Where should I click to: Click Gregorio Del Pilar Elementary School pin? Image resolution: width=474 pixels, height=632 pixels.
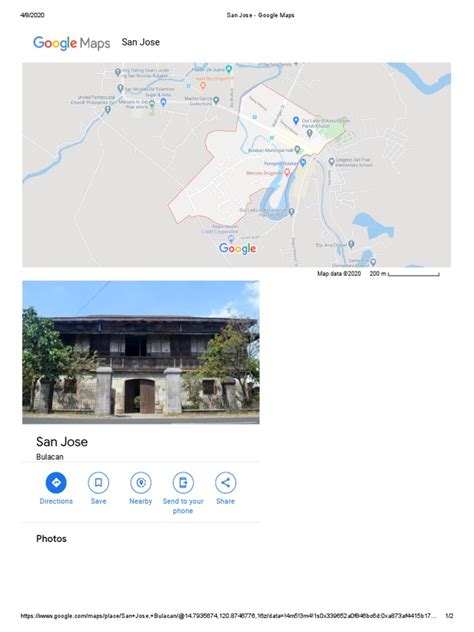331,161
